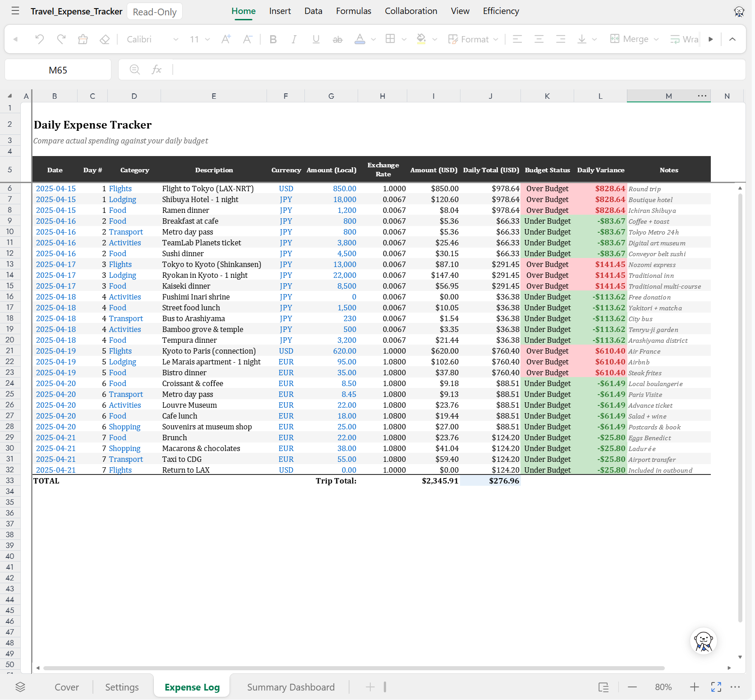Open column M more options ellipsis

702,96
